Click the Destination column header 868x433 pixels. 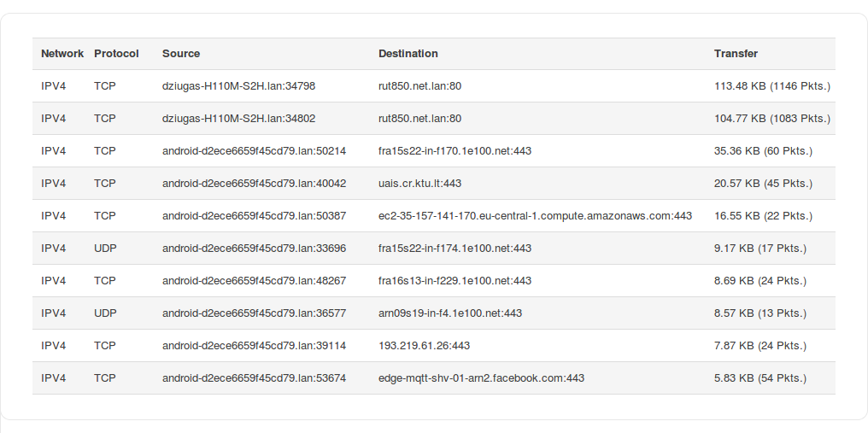[408, 54]
